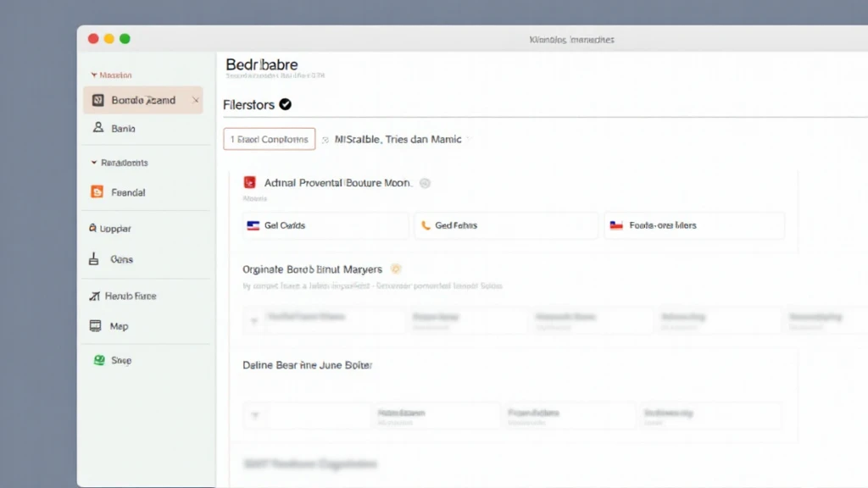This screenshot has width=868, height=488.
Task: Click the flag icon on Foate-ores Mers
Action: point(616,225)
